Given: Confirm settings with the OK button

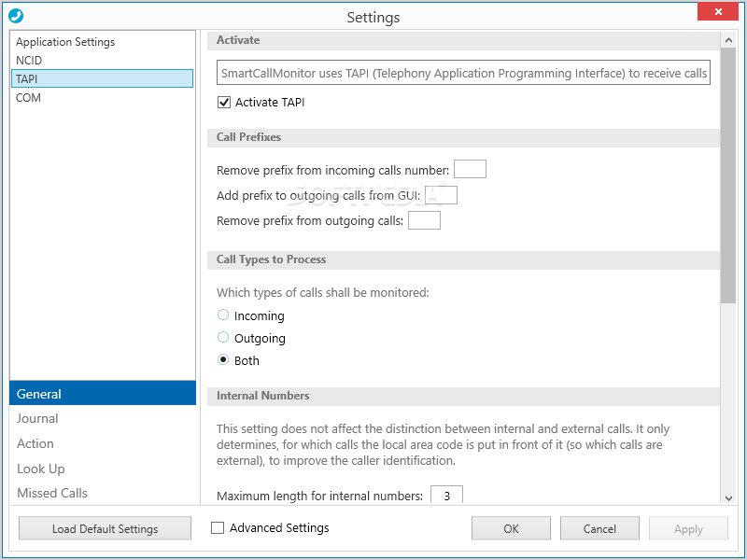Looking at the screenshot, I should click(511, 528).
